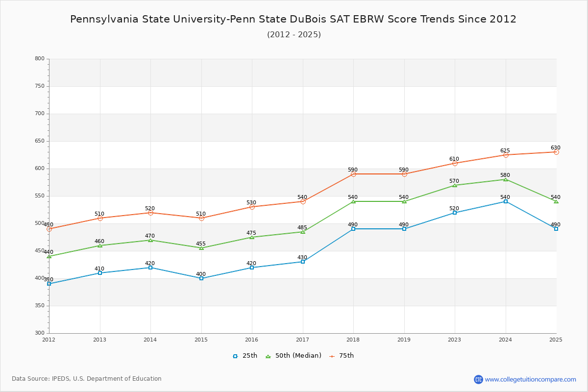Click the "Data Source: IPEDS" footer text
Image resolution: width=588 pixels, height=392 pixels.
[87, 379]
